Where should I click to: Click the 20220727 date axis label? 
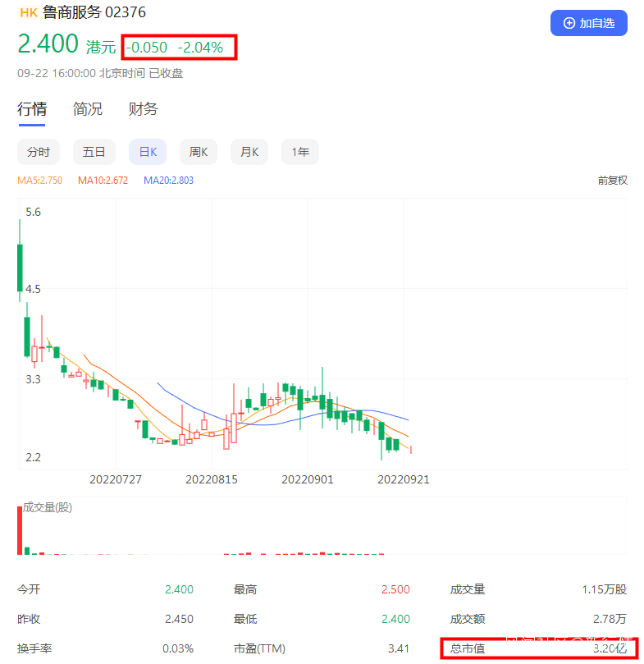[x=116, y=479]
